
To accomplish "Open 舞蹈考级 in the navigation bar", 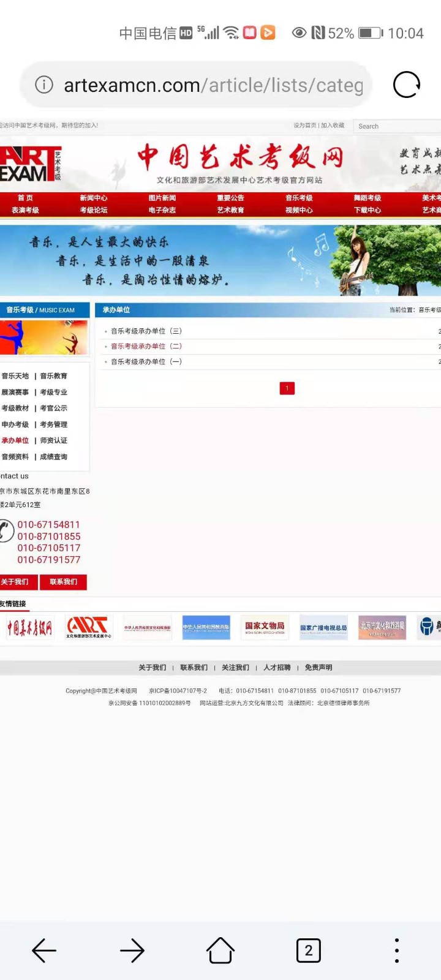I will [x=367, y=198].
